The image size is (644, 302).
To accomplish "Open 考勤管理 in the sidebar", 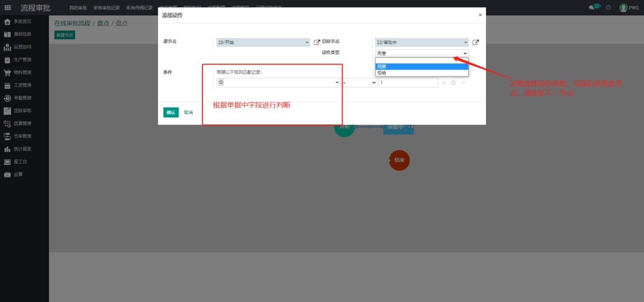I will point(22,98).
